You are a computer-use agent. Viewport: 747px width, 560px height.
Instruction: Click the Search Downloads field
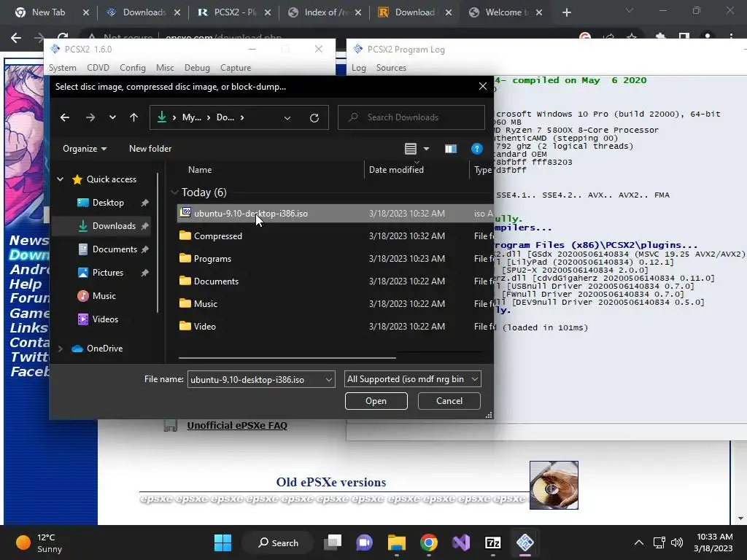coord(411,117)
